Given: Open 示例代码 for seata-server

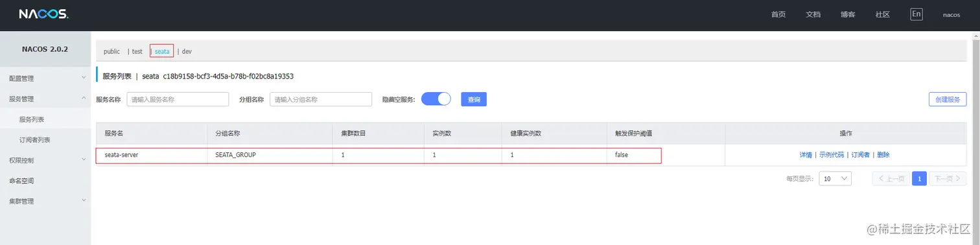Looking at the screenshot, I should [x=832, y=155].
